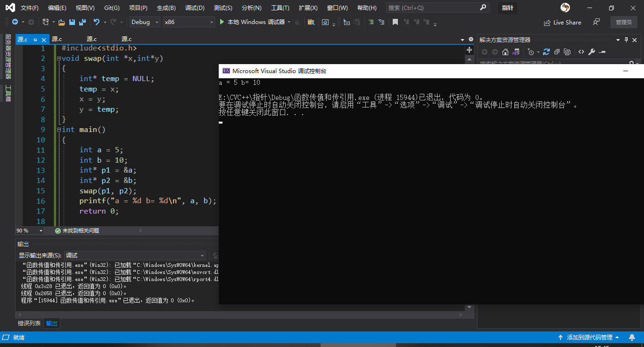Click the 搜索 (Ctrl+Q) search box
644x347 pixels.
point(438,8)
